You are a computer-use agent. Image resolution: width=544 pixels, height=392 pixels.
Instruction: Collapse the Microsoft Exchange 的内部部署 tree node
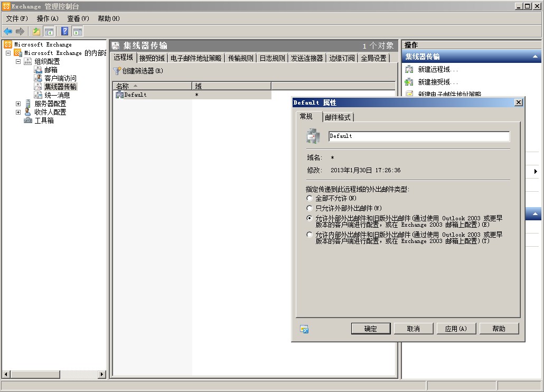(x=8, y=53)
